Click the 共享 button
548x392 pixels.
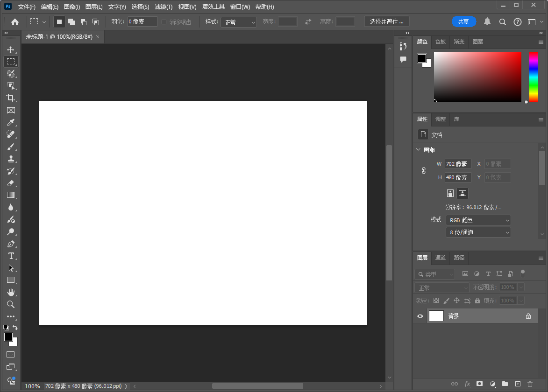click(464, 21)
